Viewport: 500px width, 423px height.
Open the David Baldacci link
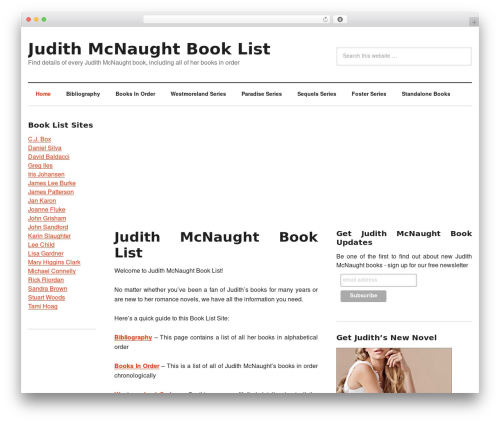[x=49, y=157]
